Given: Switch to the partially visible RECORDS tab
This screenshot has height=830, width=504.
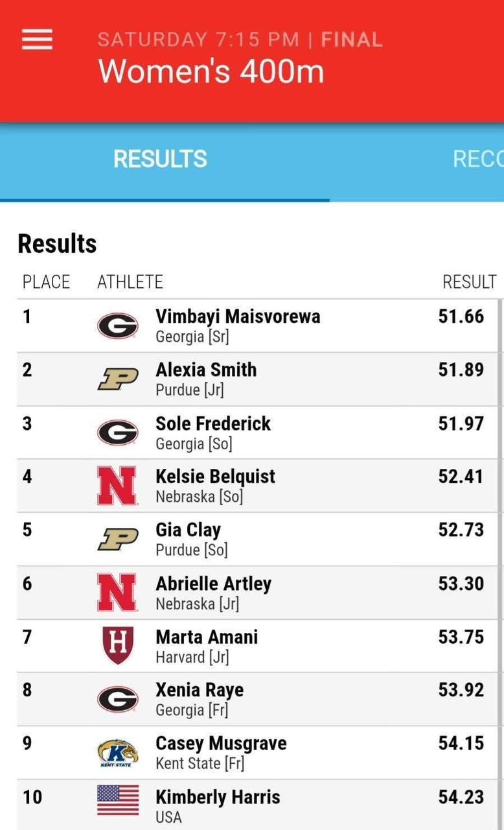Looking at the screenshot, I should 477,159.
